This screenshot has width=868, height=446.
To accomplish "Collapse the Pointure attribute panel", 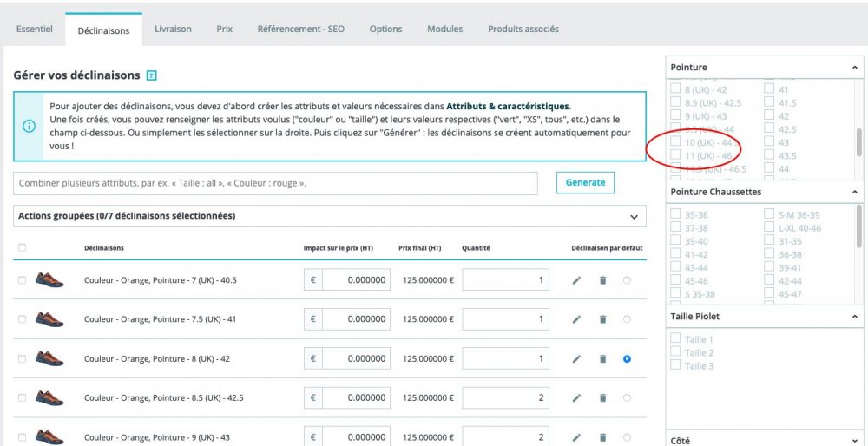I will 855,68.
